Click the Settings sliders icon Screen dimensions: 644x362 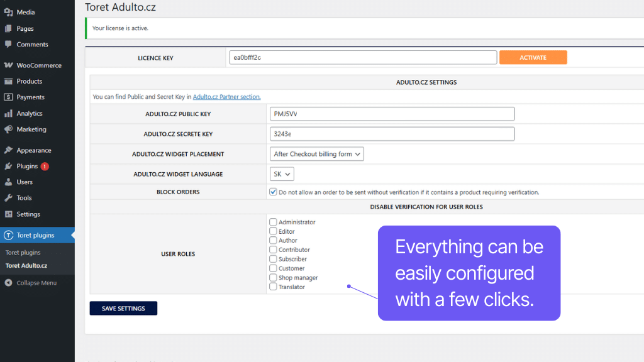(8, 214)
